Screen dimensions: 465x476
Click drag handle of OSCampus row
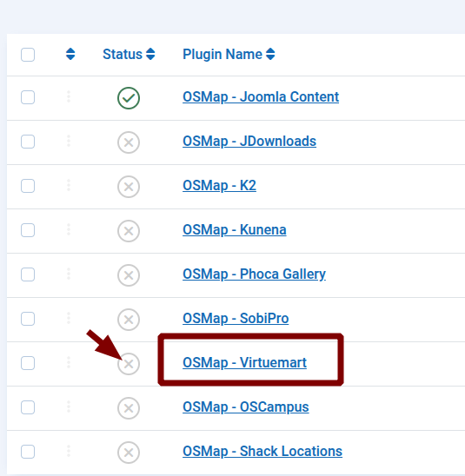[69, 407]
